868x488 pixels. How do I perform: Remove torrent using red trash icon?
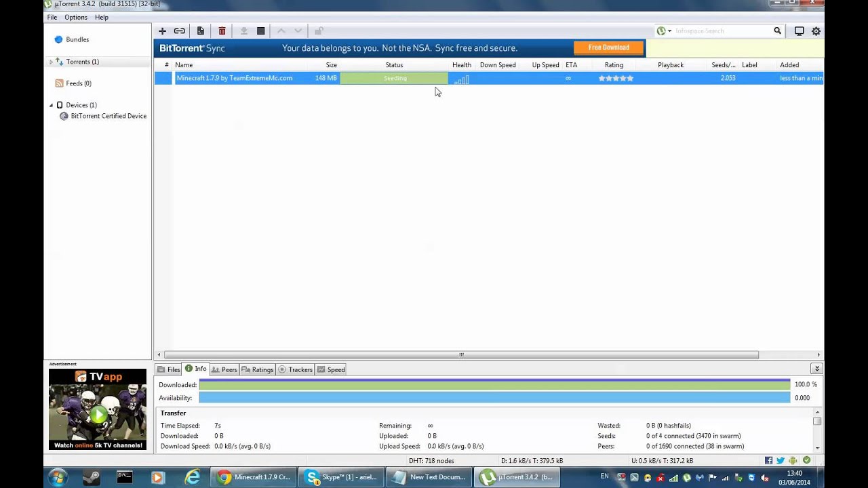tap(222, 31)
